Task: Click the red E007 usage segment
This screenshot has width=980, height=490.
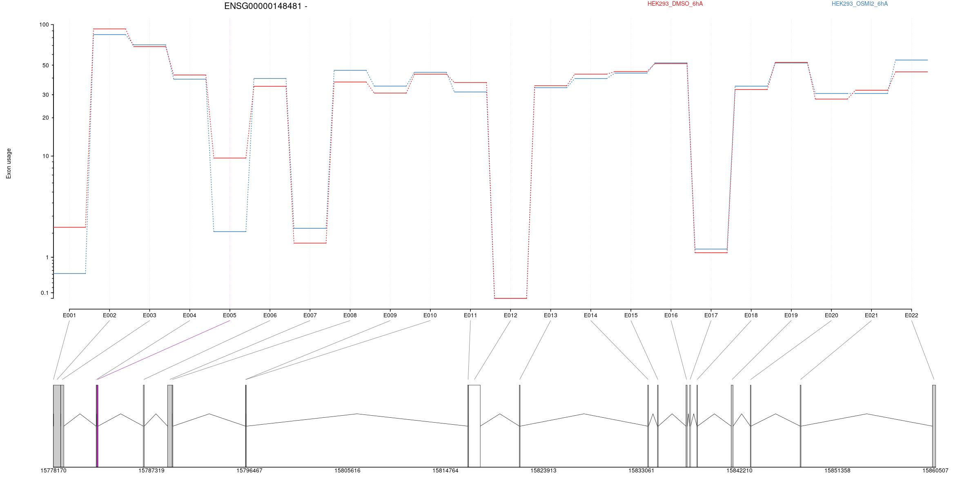Action: tap(310, 243)
